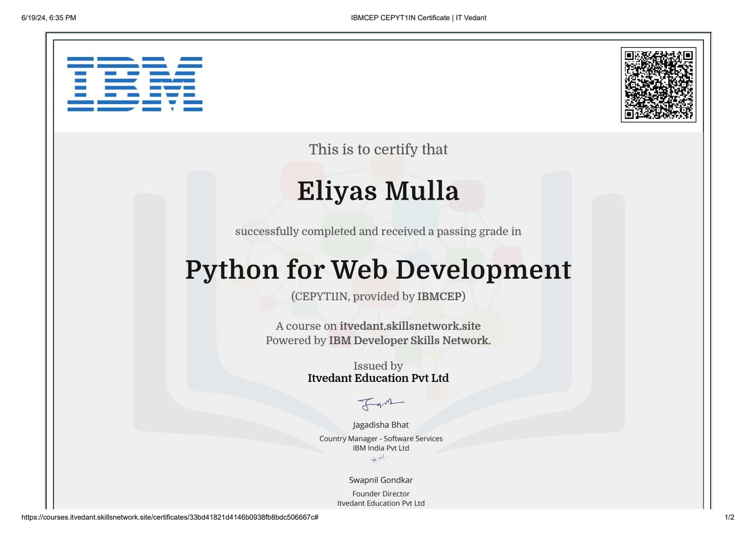Image resolution: width=756 pixels, height=534 pixels.
Task: Click the Jagadisha Bhat signature mark
Action: coord(380,404)
